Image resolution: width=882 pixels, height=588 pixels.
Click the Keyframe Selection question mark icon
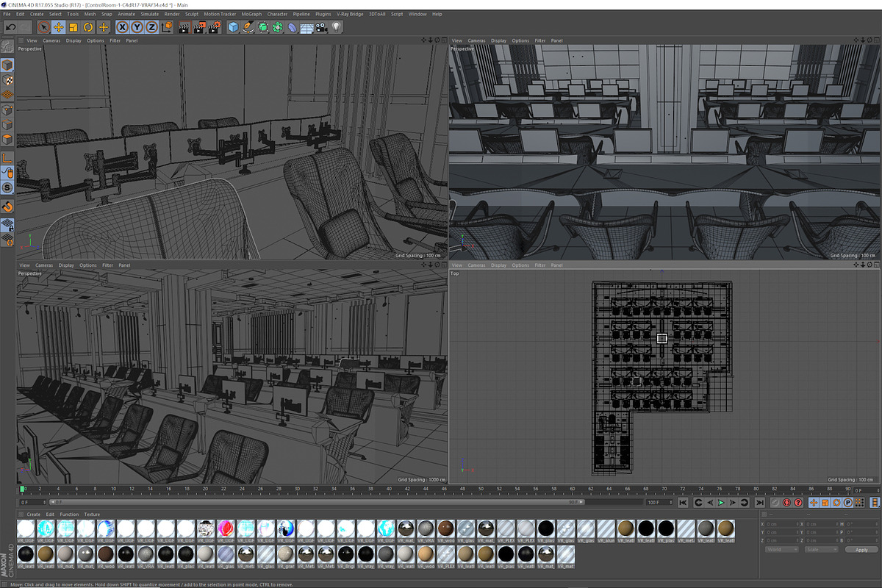(x=798, y=502)
